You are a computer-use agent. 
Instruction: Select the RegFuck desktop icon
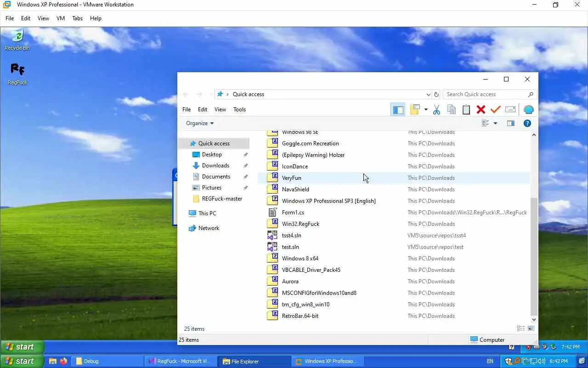pos(17,74)
